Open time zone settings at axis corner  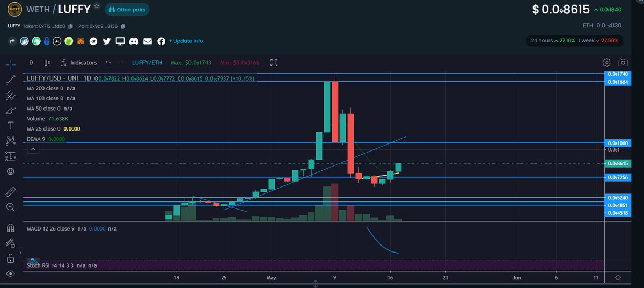click(x=618, y=278)
